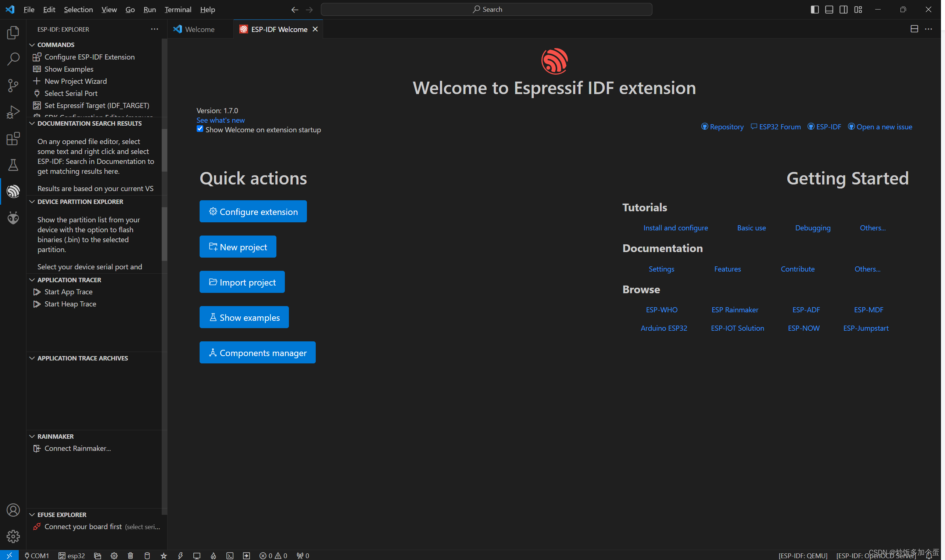The width and height of the screenshot is (945, 560).
Task: Close the ESP-IDF Welcome tab
Action: pyautogui.click(x=315, y=29)
